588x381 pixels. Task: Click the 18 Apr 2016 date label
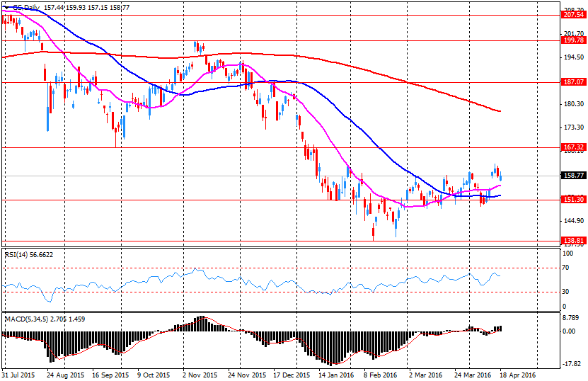point(518,375)
